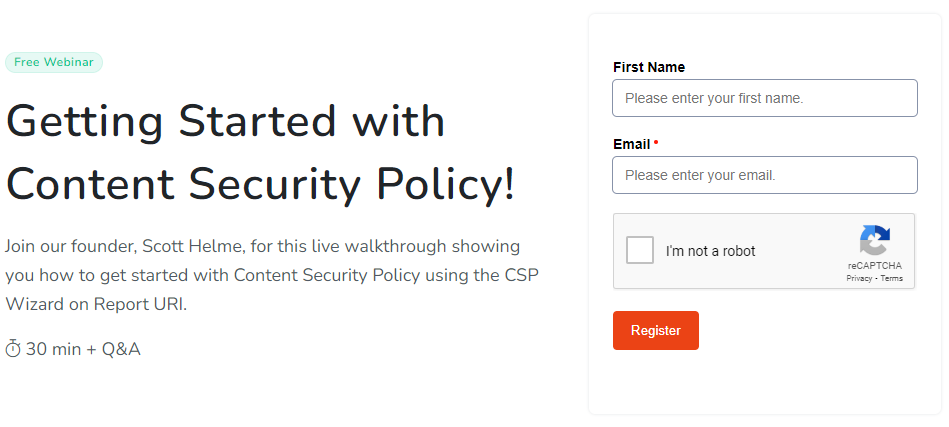The width and height of the screenshot is (949, 427).
Task: Open the reCAPTCHA Privacy link
Action: coord(859,278)
